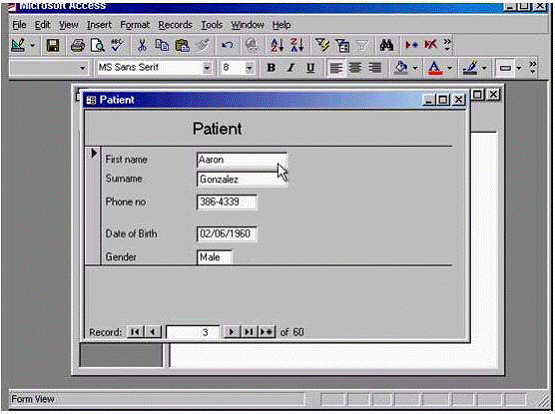The width and height of the screenshot is (555, 414).
Task: Click the Filter By Selection icon
Action: [322, 45]
